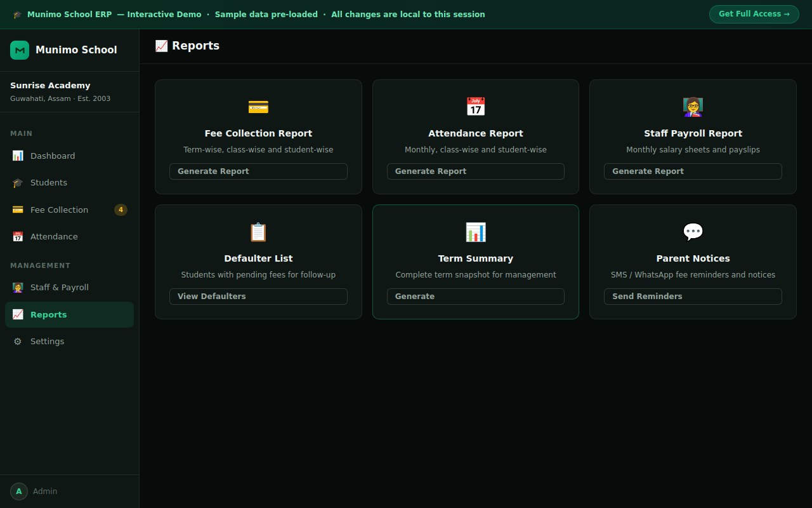Click 'Munimo School ERP' banner text
The height and width of the screenshot is (508, 812).
pos(69,15)
